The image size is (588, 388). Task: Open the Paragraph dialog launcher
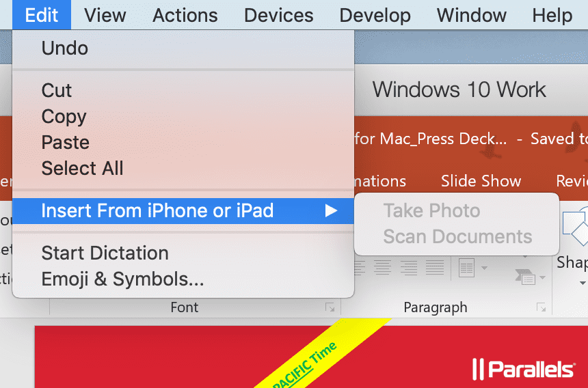click(541, 307)
